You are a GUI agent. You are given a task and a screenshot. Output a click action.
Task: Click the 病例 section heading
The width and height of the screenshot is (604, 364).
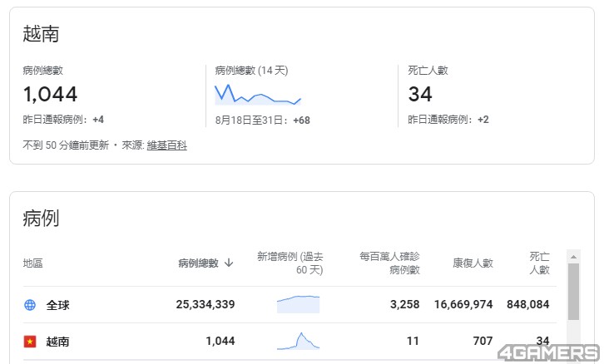coord(41,219)
